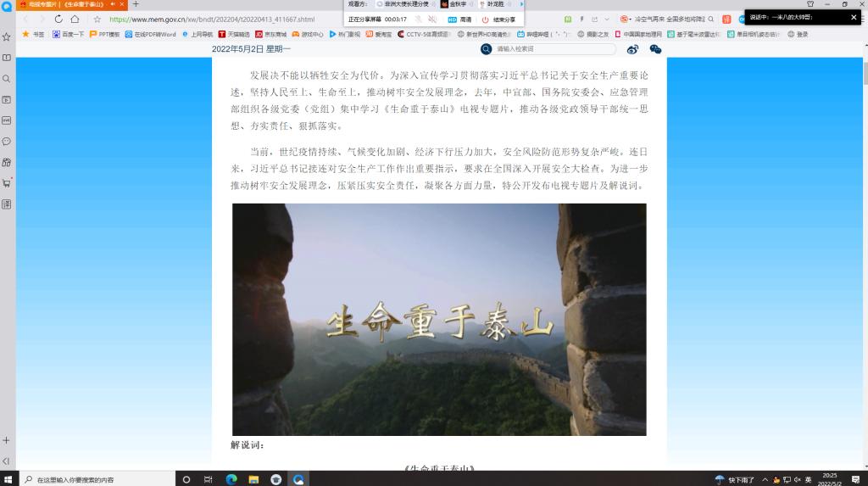Click the site search magnifier icon
The height and width of the screenshot is (486, 868).
click(x=487, y=49)
